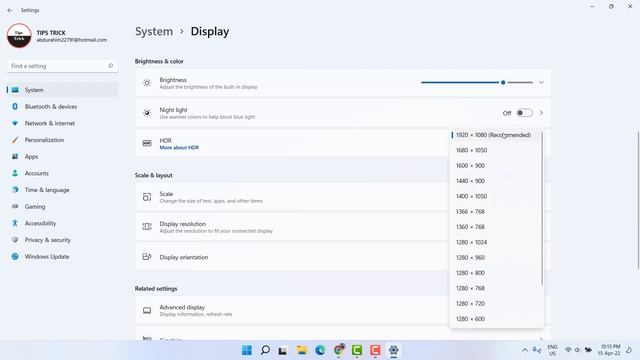The height and width of the screenshot is (360, 640).
Task: Click the System breadcrumb link
Action: 154,31
